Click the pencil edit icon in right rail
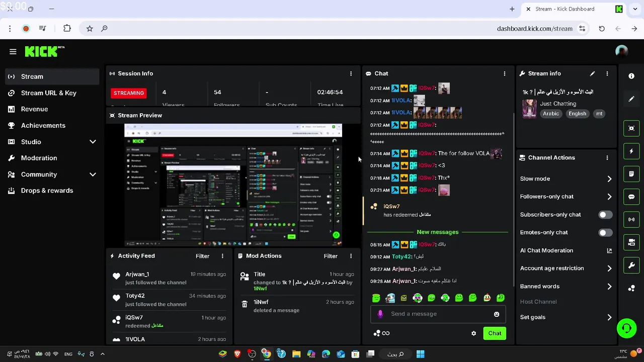 pyautogui.click(x=631, y=99)
